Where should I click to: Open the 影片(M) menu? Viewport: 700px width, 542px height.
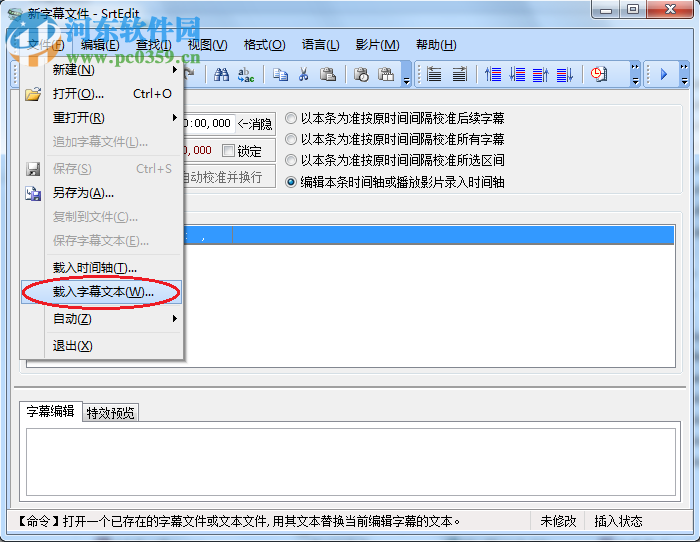pos(377,45)
